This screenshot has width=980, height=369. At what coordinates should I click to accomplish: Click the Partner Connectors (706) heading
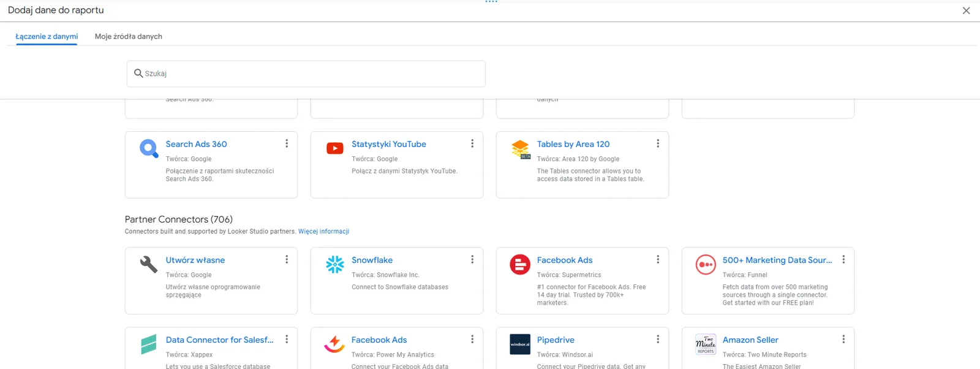pos(179,219)
